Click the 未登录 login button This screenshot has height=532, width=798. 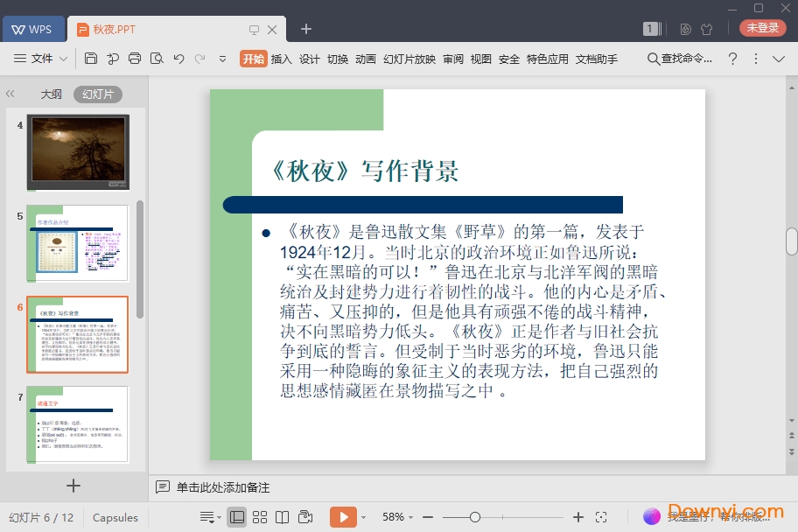coord(761,27)
